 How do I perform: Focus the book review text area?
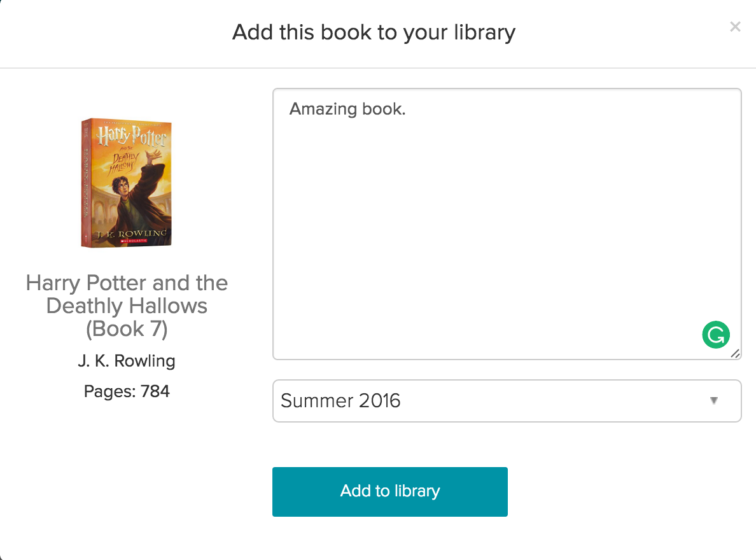pos(507,224)
